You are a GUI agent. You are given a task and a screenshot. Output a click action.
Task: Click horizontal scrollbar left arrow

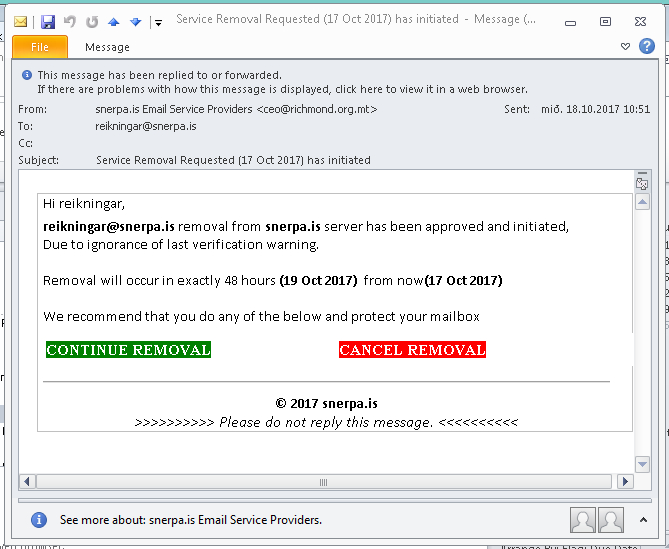point(27,482)
